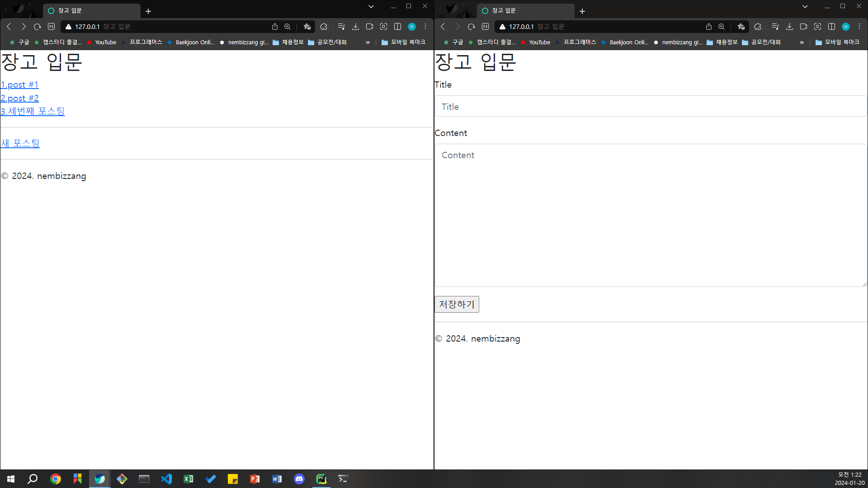This screenshot has width=868, height=488.
Task: Open the 채용정보 bookmark folder in right browser
Action: tap(722, 42)
